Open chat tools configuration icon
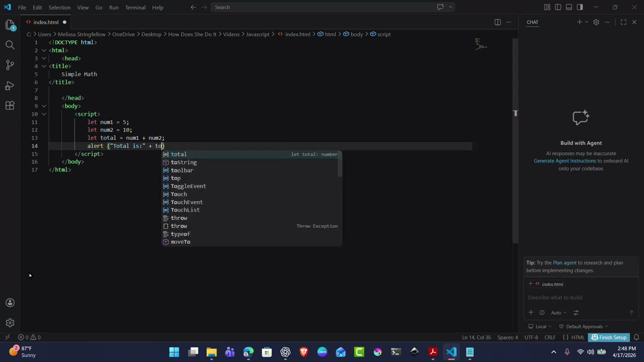Screen dimensions: 644x362 coord(576,313)
